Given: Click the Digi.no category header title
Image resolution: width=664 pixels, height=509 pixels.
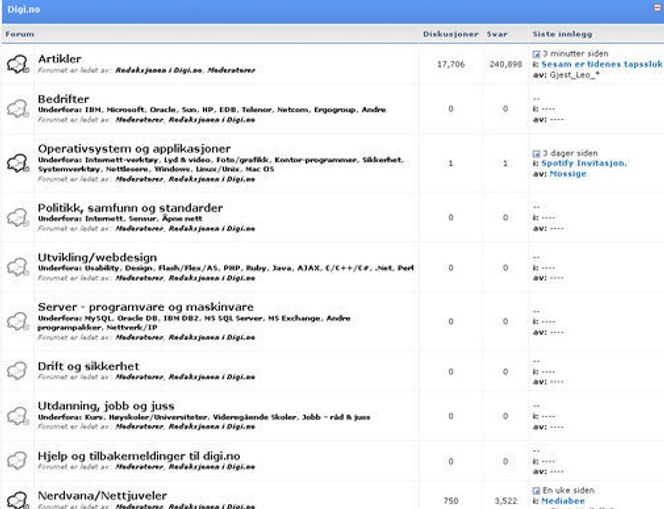Looking at the screenshot, I should click(x=24, y=9).
